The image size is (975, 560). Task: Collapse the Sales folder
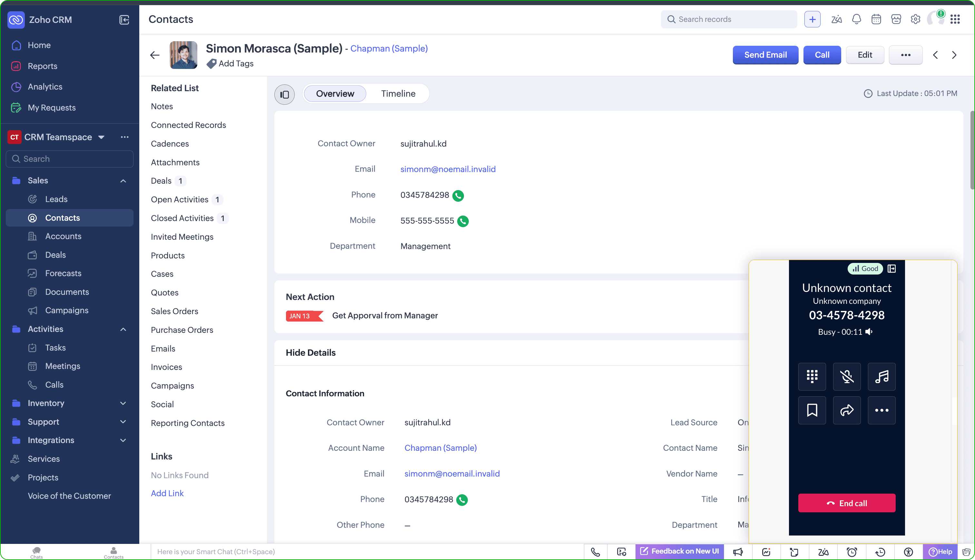pyautogui.click(x=123, y=181)
